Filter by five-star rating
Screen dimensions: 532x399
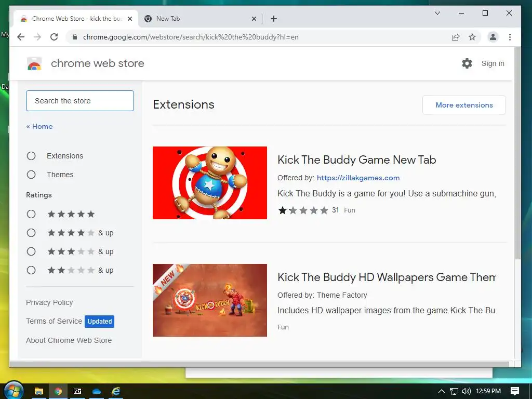pyautogui.click(x=31, y=214)
